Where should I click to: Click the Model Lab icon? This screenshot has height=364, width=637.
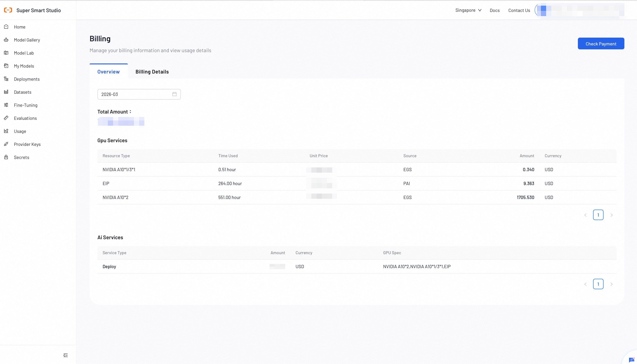coord(6,53)
